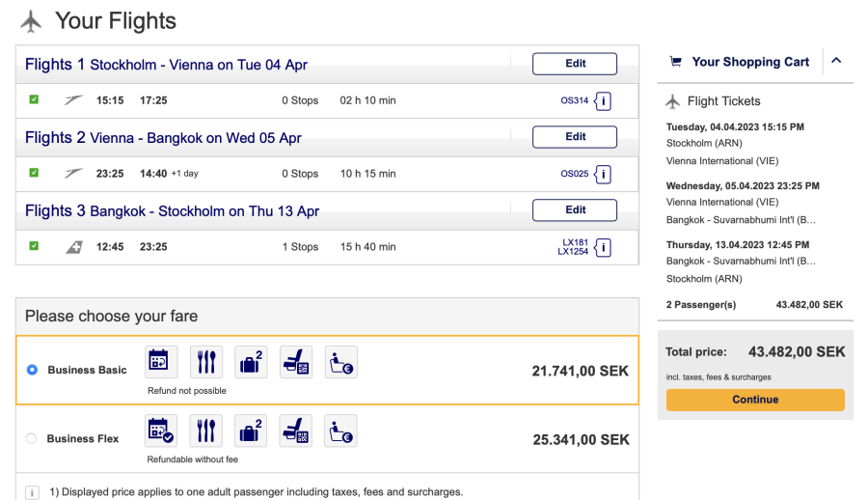Toggle the Bangkok - Stockholm flight checkbox

[34, 246]
